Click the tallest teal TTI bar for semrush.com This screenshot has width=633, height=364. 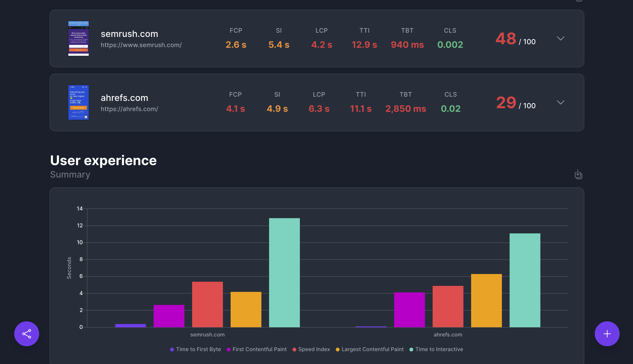pos(284,272)
